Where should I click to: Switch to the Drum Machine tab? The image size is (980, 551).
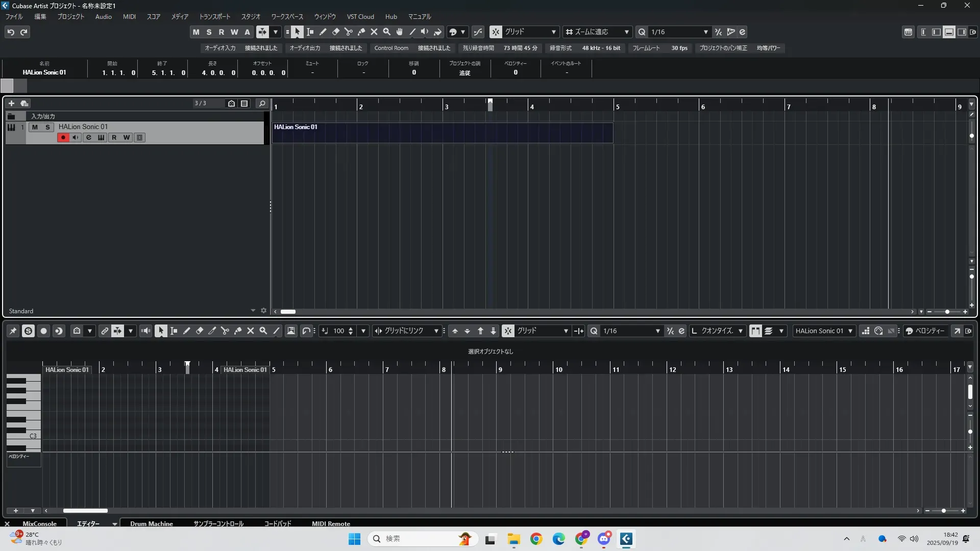[151, 523]
